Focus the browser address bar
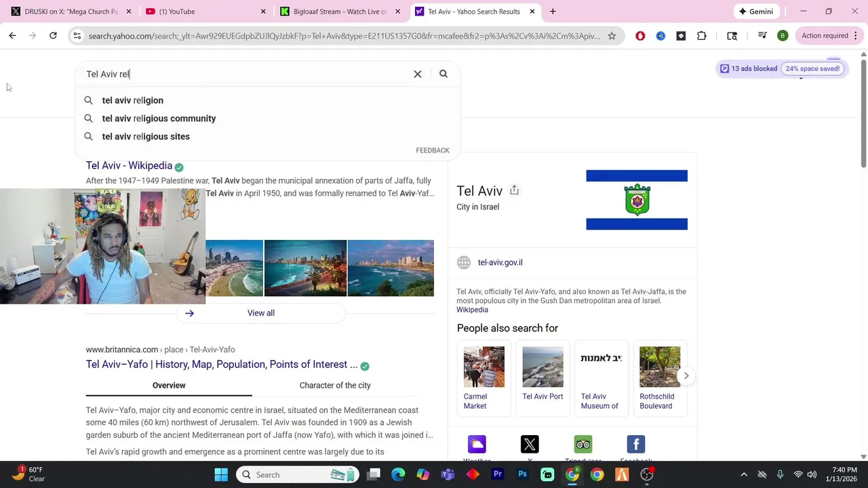This screenshot has width=868, height=488. click(344, 36)
